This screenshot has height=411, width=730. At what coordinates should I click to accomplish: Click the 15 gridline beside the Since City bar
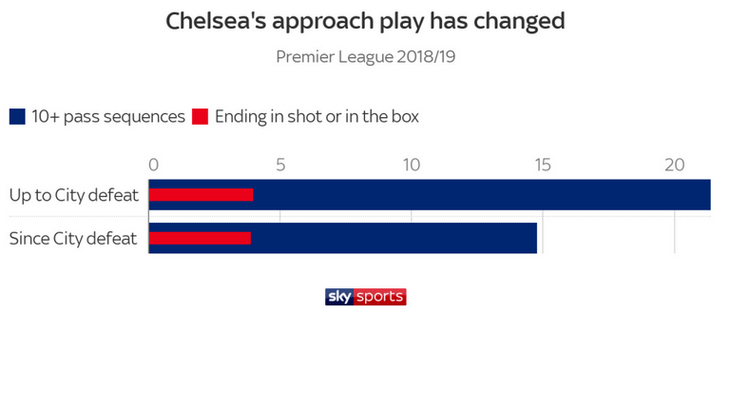click(544, 238)
